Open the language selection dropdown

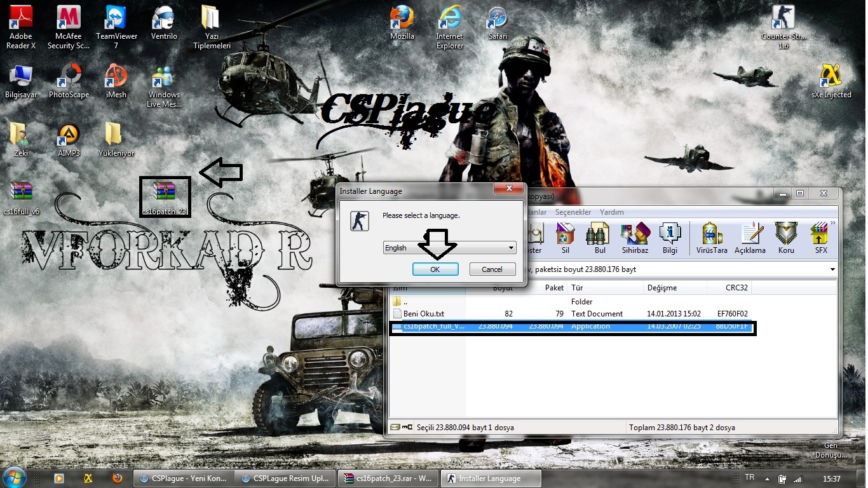click(x=449, y=248)
